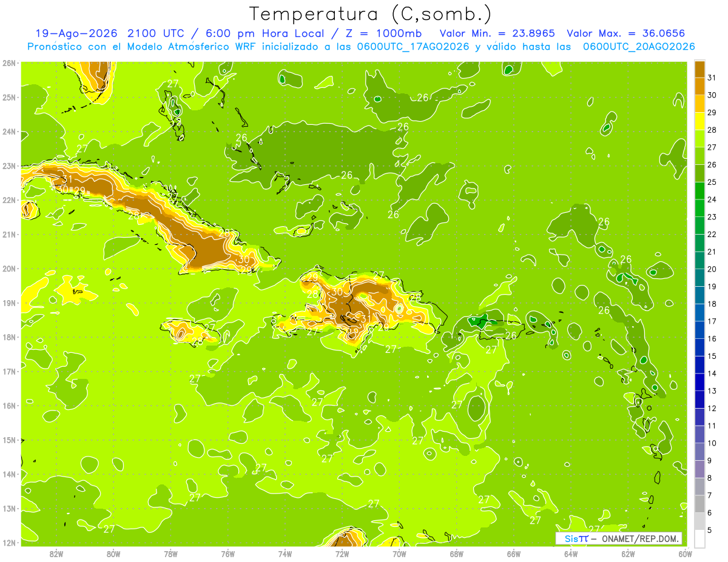Click longitude axis label '72W'
Viewport: 728px width, 562px height.
click(x=342, y=554)
